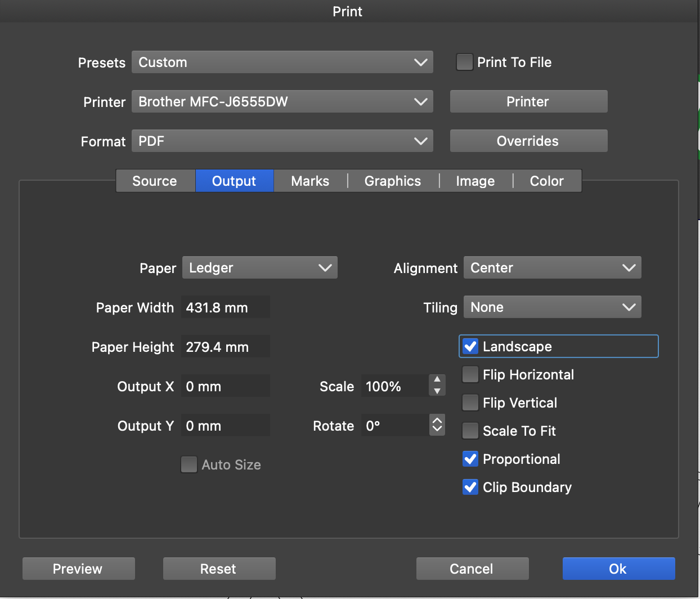Open the Presets dropdown showing Custom

pos(282,62)
